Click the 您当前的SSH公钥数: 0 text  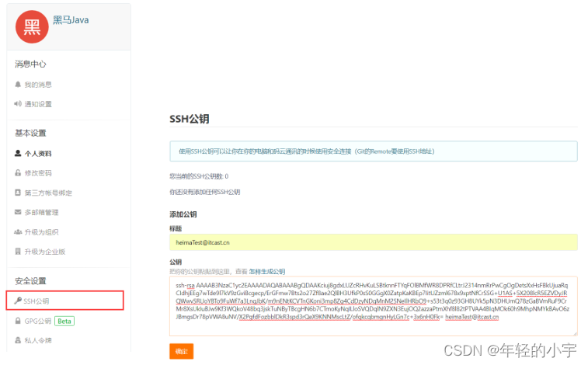[199, 176]
